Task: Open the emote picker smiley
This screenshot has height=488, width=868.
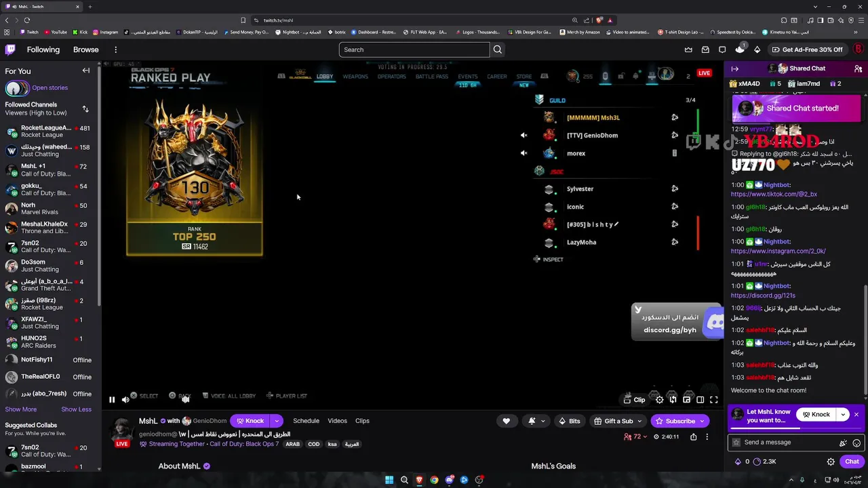Action: click(x=856, y=443)
